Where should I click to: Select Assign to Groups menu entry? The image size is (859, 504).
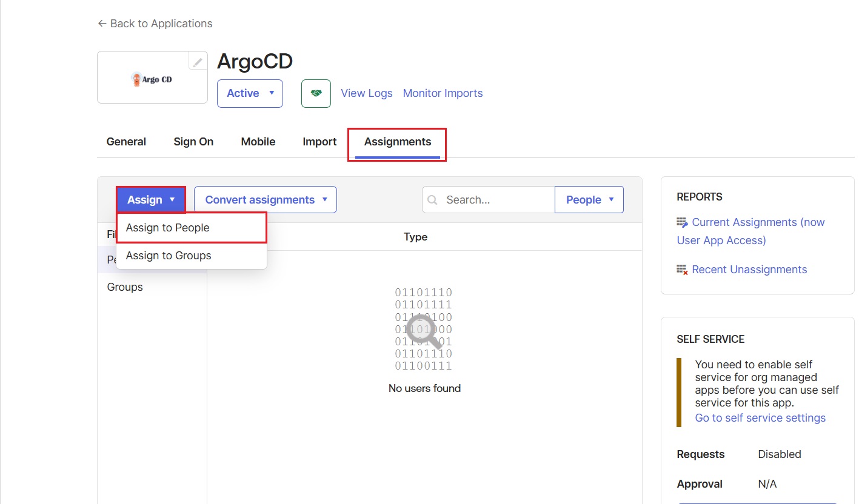point(168,255)
